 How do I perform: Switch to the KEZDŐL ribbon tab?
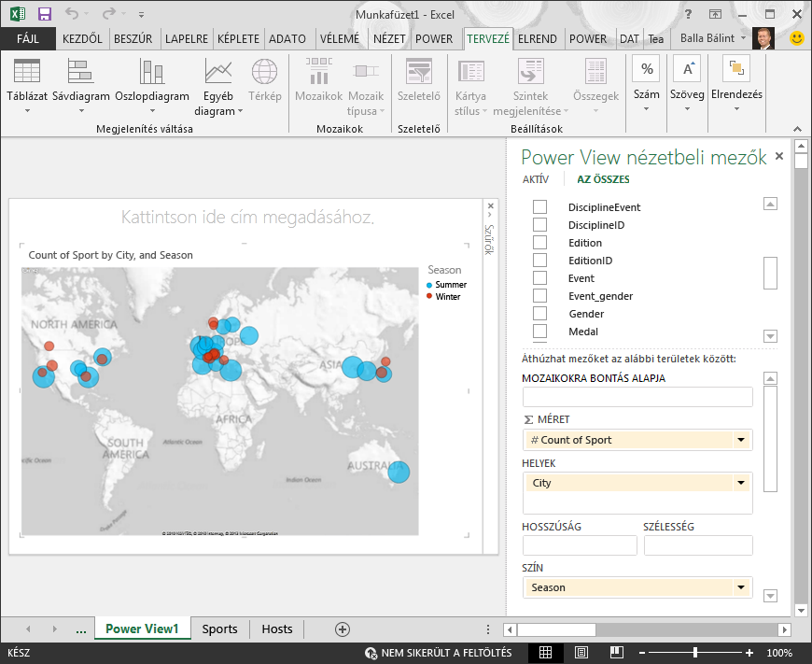pyautogui.click(x=82, y=39)
